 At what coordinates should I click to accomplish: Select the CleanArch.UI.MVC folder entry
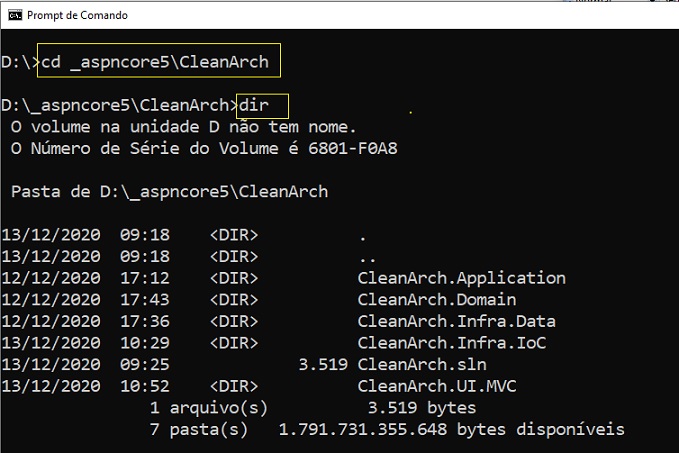436,386
